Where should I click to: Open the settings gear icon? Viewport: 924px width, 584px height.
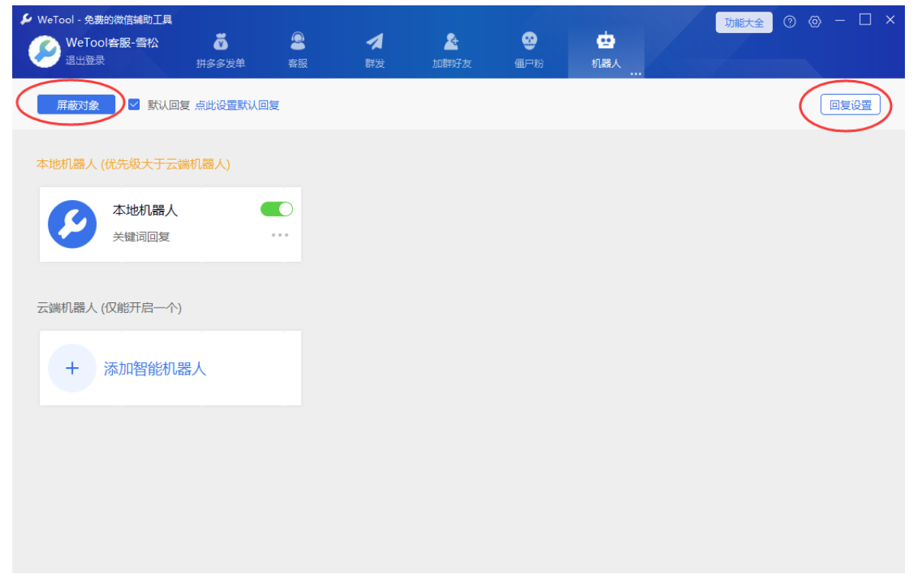tap(815, 22)
